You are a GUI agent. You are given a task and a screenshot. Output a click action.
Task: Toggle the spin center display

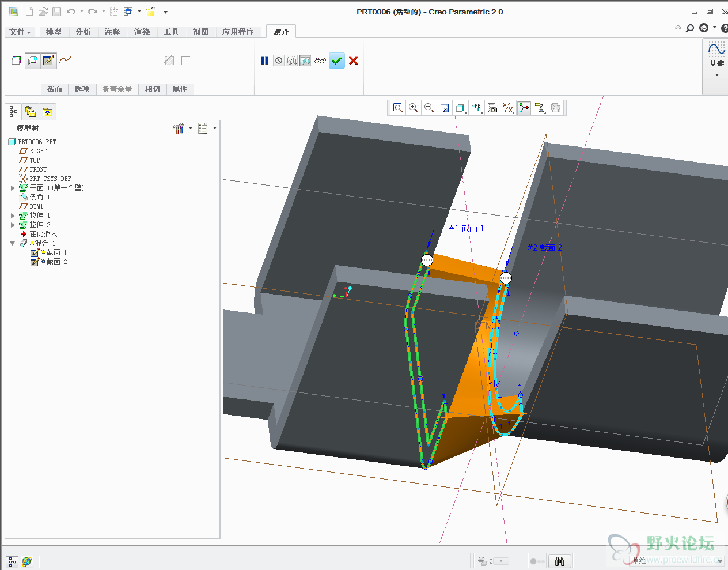(x=524, y=108)
